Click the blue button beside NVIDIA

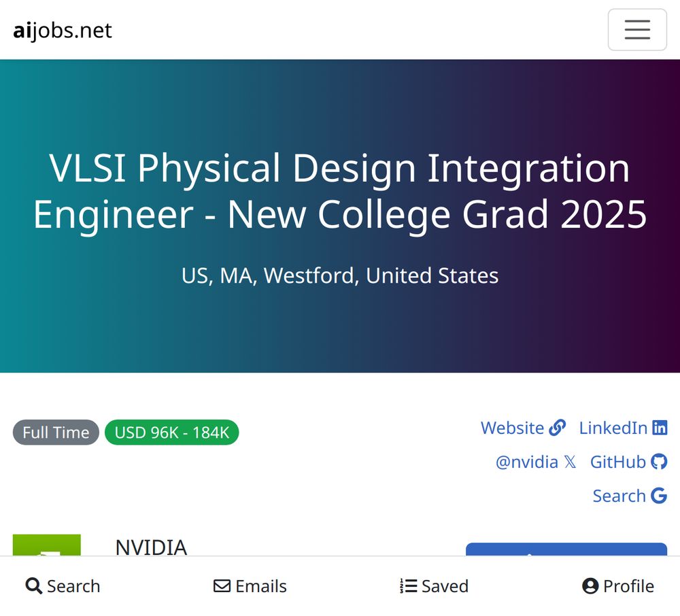click(x=566, y=549)
